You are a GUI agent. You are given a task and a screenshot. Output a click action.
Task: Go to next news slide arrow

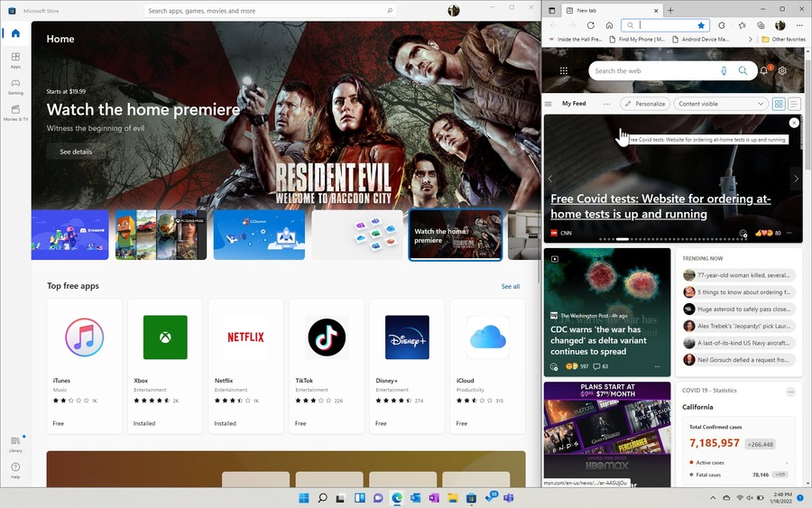[x=796, y=179]
